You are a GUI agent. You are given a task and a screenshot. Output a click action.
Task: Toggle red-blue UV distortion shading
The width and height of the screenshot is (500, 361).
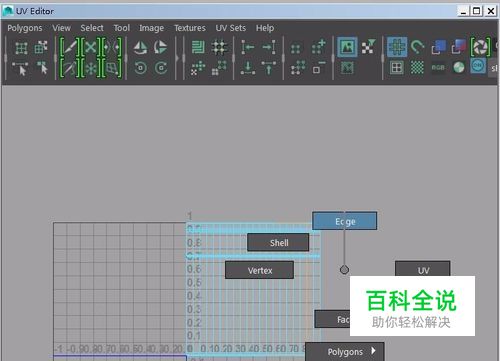pyautogui.click(x=459, y=47)
